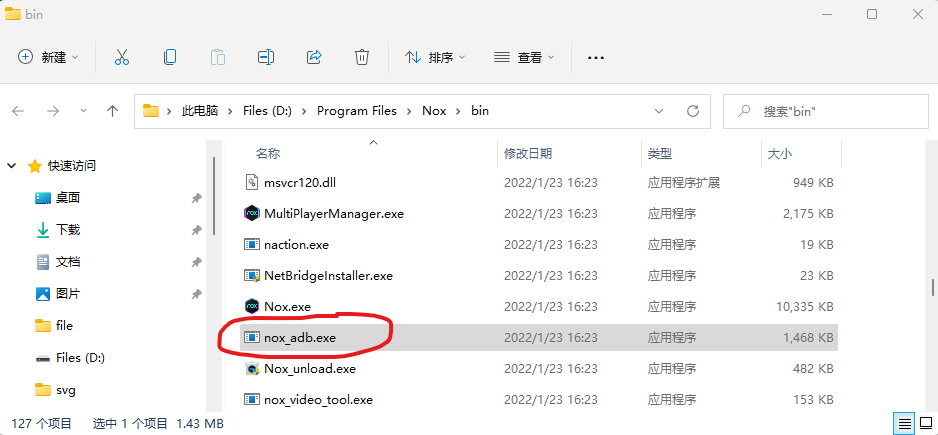938x435 pixels.
Task: Open 下载 in quick access
Action: click(x=57, y=230)
